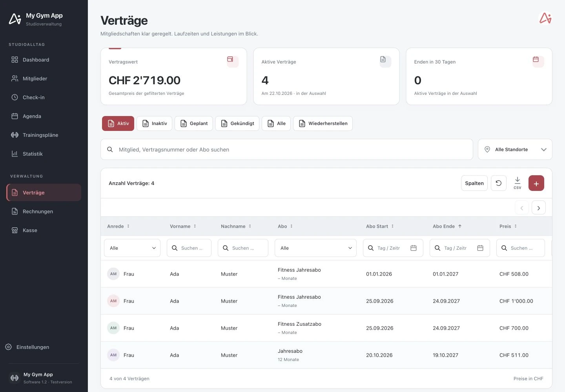The width and height of the screenshot is (565, 392).
Task: Show the Alle contracts tab
Action: pos(276,123)
